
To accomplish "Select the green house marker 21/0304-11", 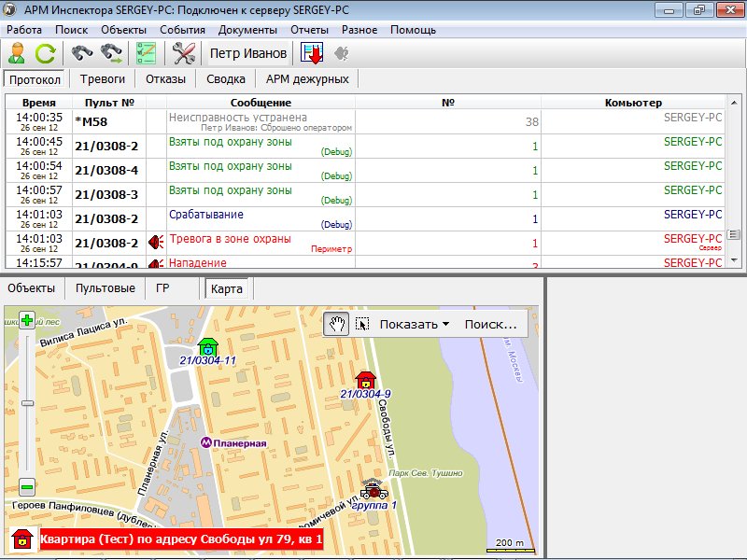I will [x=207, y=346].
